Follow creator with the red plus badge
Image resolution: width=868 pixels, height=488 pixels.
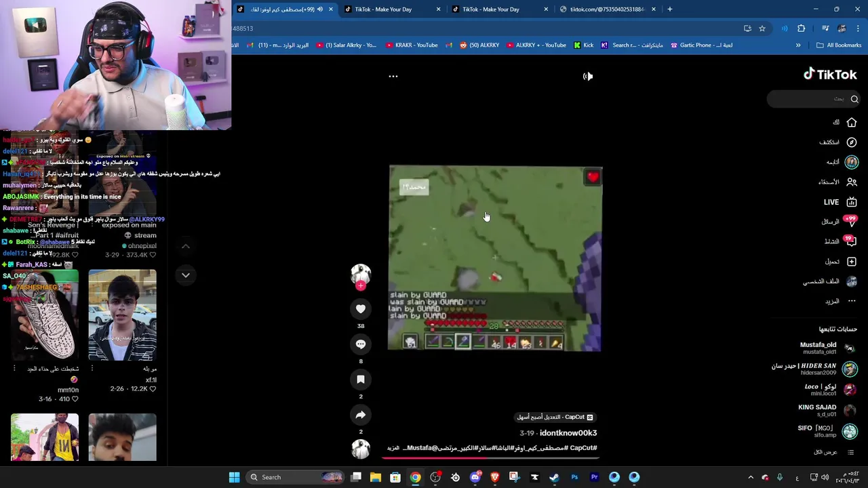(x=361, y=286)
